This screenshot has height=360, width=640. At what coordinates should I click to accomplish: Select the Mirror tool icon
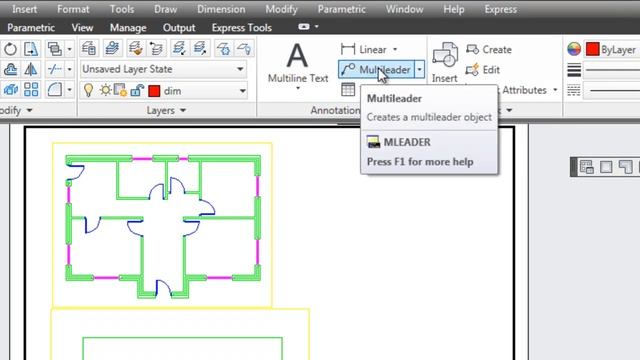31,69
